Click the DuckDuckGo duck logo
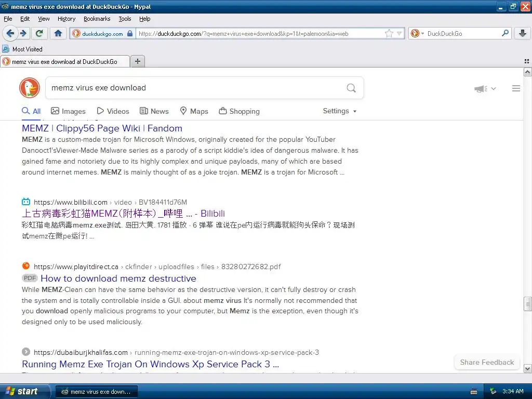This screenshot has height=399, width=532. [x=30, y=88]
